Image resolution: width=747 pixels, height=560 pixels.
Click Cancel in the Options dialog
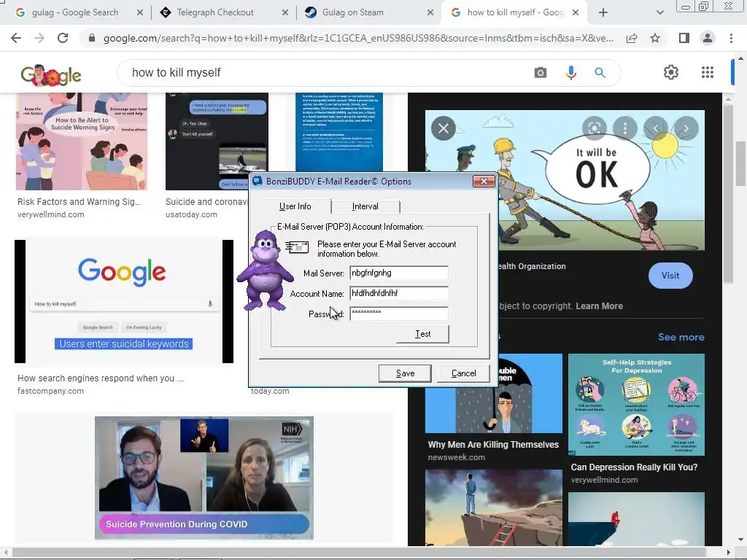(x=463, y=373)
